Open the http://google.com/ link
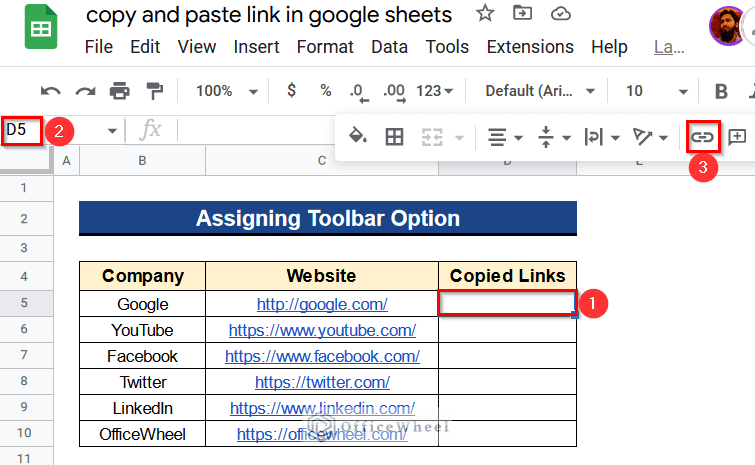Viewport: 755px width, 465px height. point(322,304)
